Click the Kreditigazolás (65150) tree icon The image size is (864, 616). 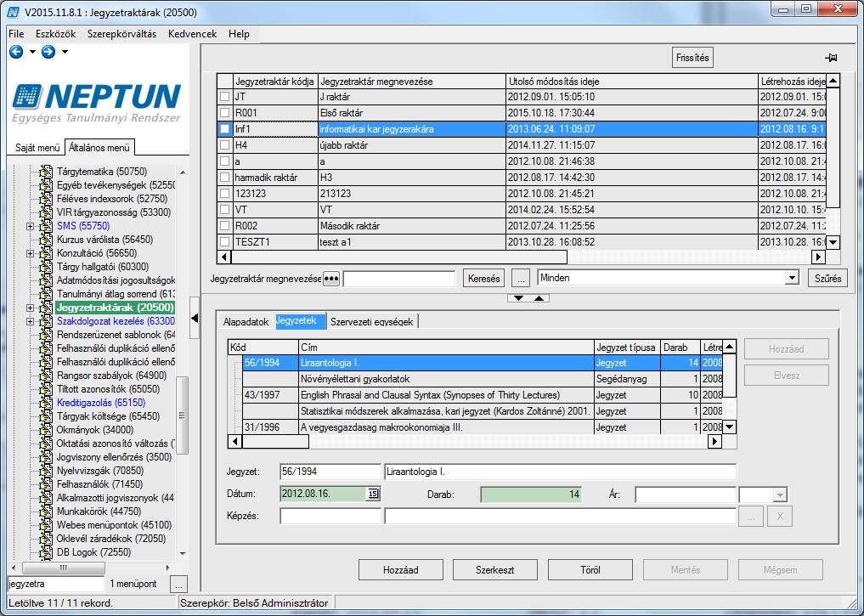[46, 403]
